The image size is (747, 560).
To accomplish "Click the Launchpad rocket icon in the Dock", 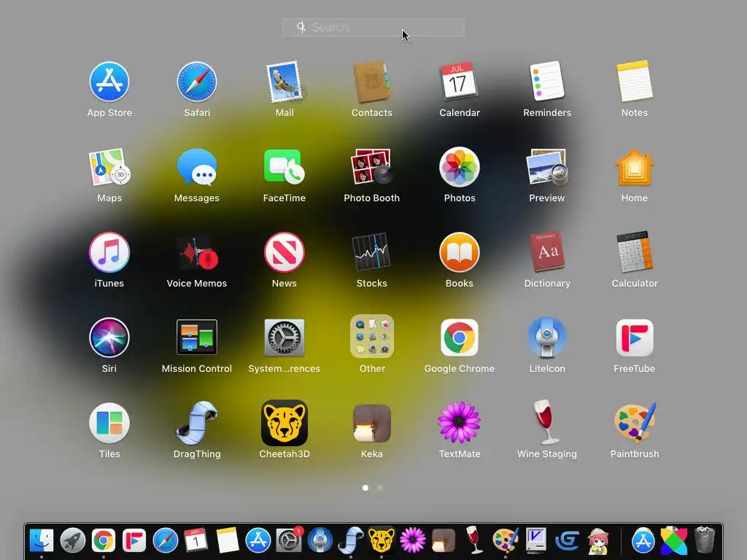I will pos(72,541).
